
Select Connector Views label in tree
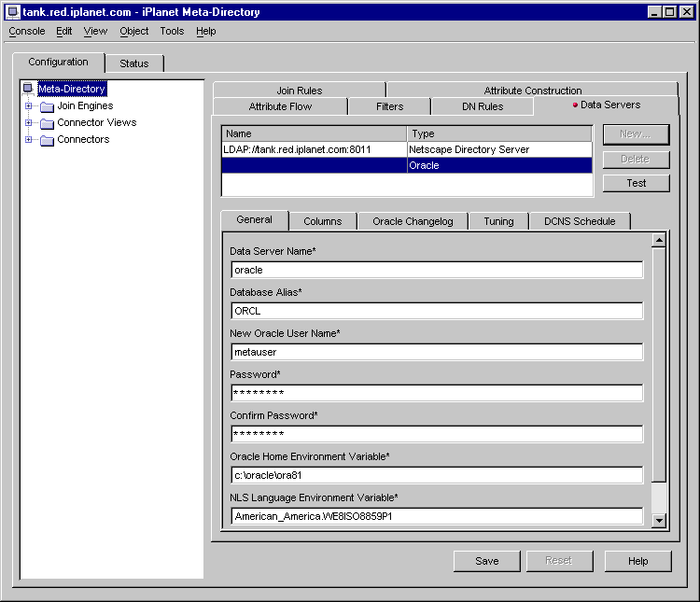[x=97, y=122]
